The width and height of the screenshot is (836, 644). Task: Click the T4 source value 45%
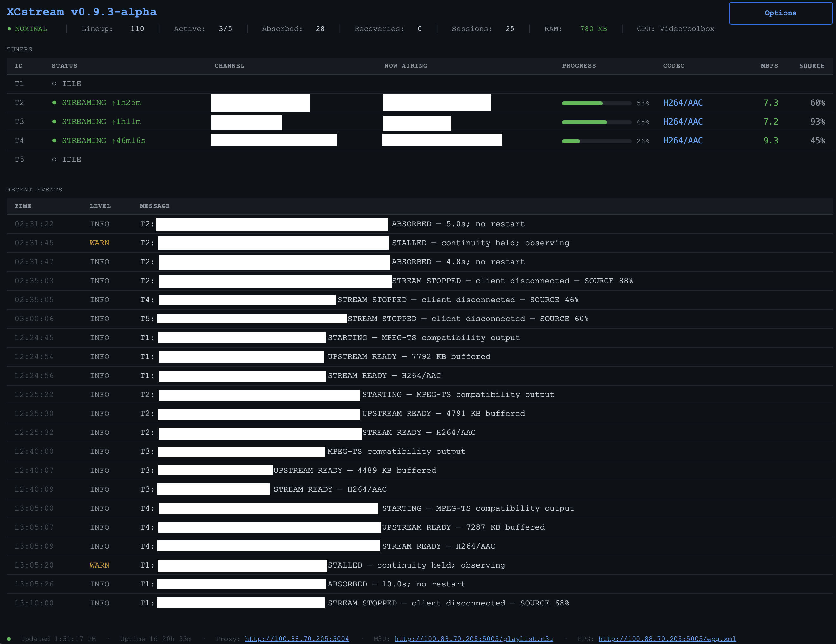pos(818,140)
